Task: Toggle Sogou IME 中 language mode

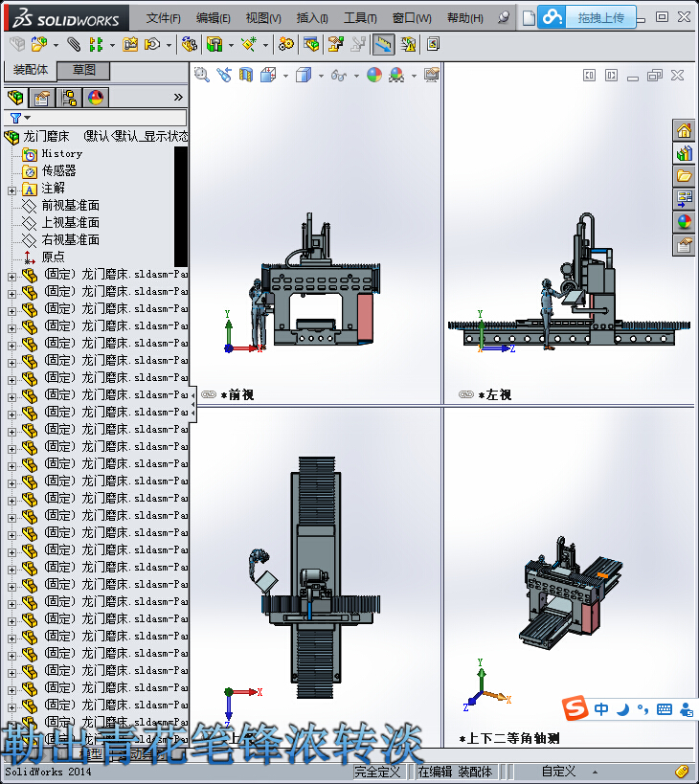Action: click(x=601, y=708)
